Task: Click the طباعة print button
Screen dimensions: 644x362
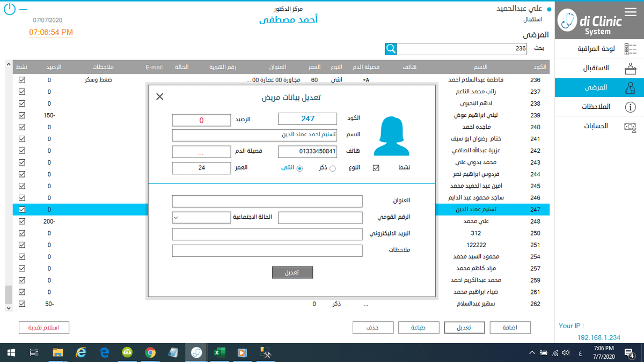Action: point(418,328)
